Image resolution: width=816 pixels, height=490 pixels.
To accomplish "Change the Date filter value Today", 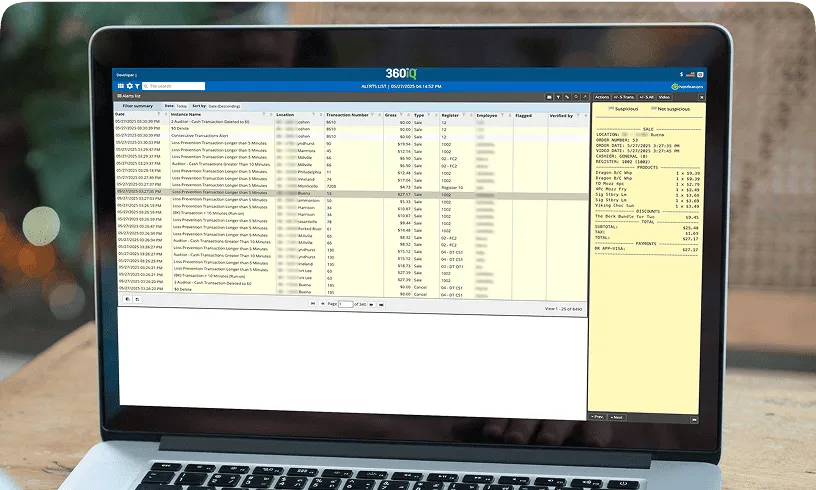I will [181, 106].
